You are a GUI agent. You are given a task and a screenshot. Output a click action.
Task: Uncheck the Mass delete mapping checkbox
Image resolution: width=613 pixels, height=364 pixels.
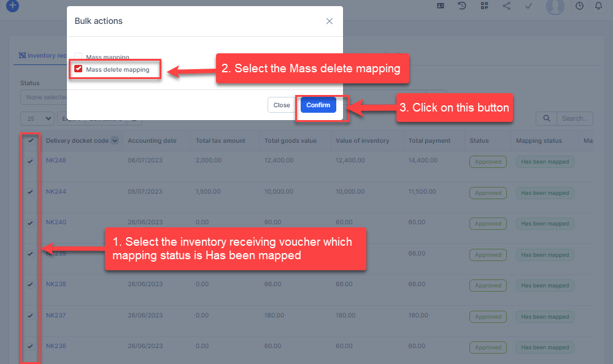pos(79,69)
